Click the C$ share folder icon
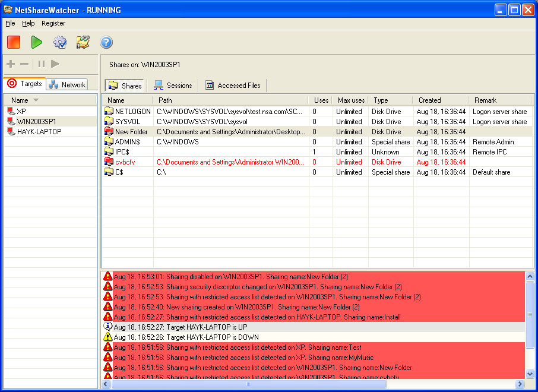 (x=109, y=172)
